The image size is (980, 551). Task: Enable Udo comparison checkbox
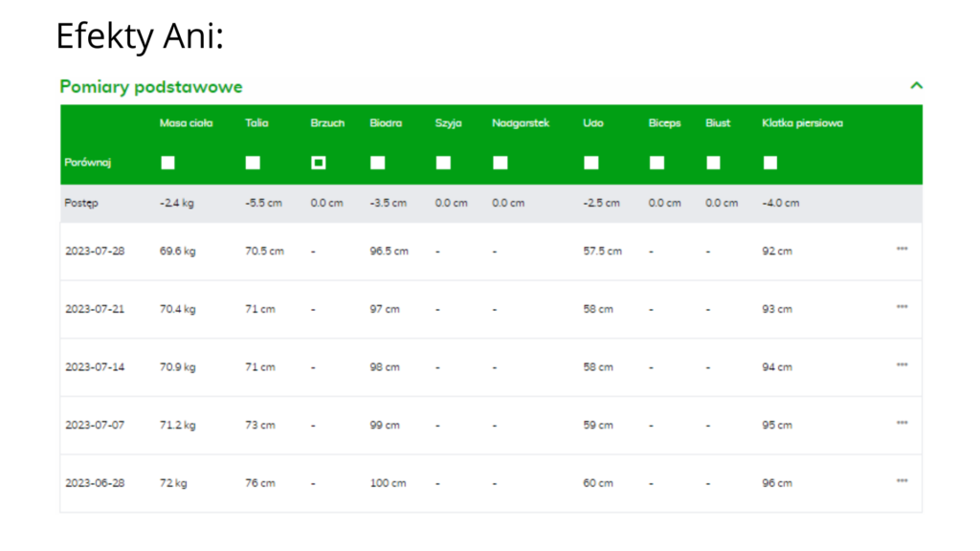pyautogui.click(x=591, y=163)
